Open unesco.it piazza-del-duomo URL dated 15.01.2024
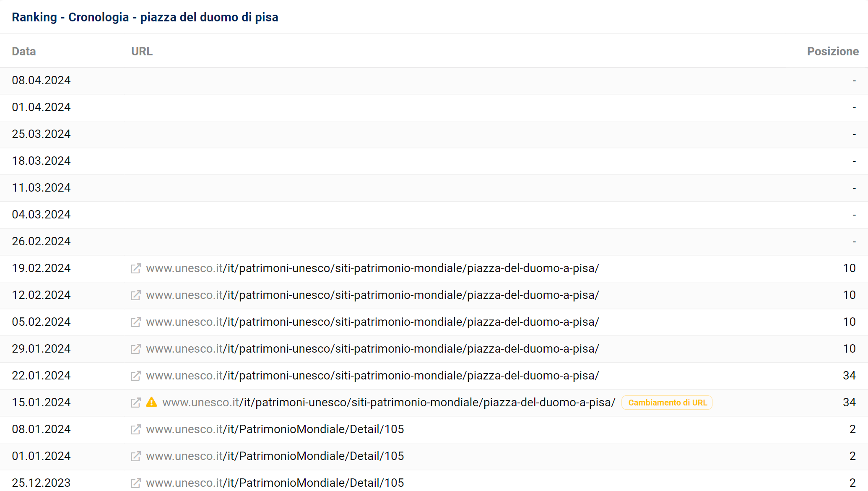868x491 pixels. (389, 403)
